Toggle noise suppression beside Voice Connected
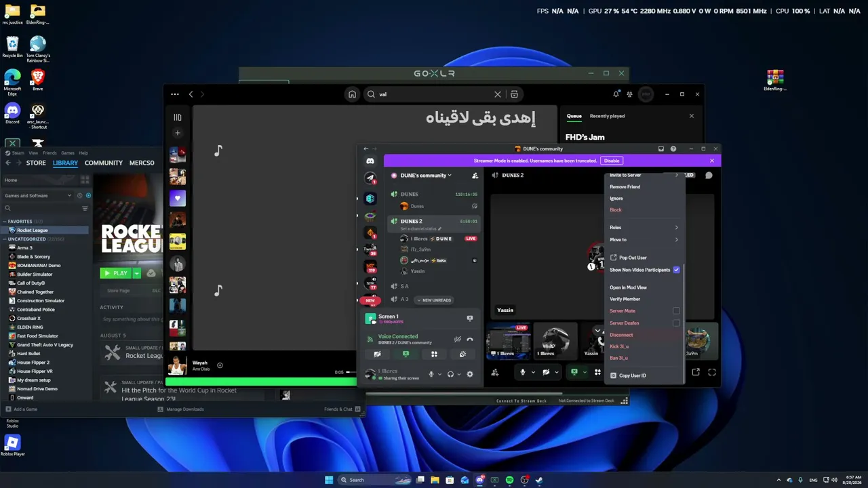Image resolution: width=868 pixels, height=488 pixels. [x=458, y=339]
